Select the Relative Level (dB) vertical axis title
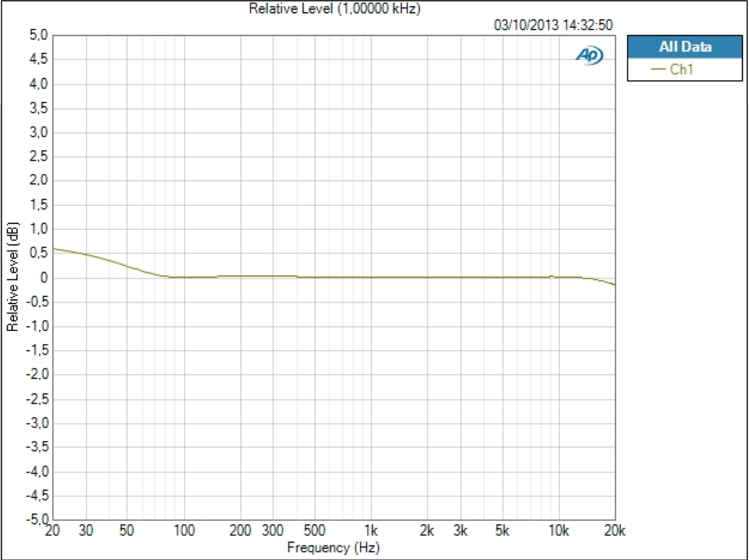The image size is (749, 560). coord(12,277)
